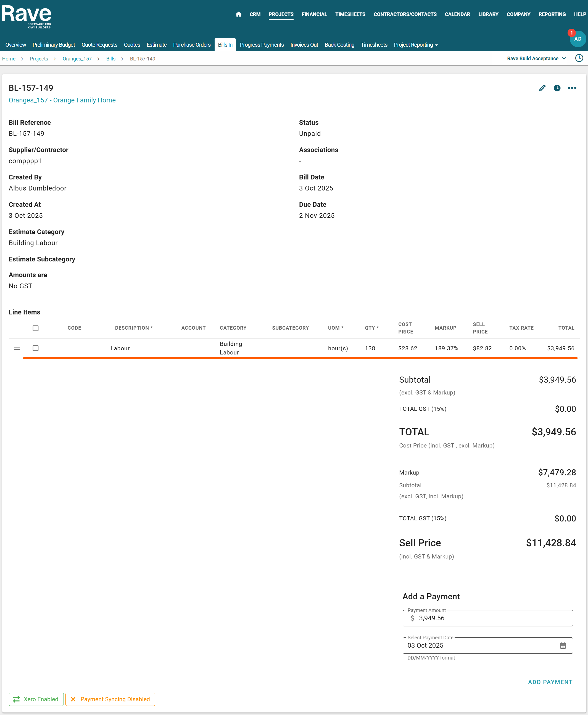Switch to the Purchase Orders tab
588x715 pixels.
click(192, 45)
